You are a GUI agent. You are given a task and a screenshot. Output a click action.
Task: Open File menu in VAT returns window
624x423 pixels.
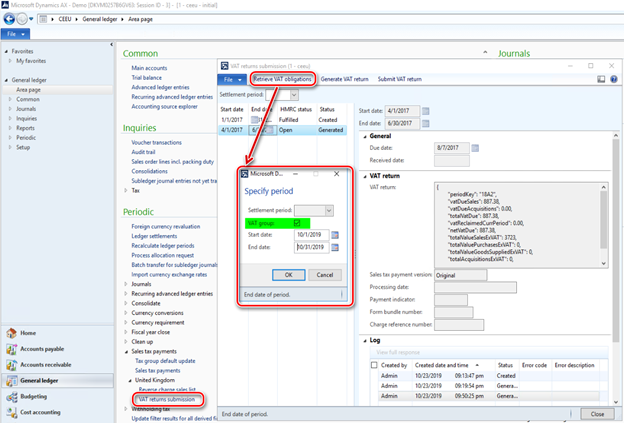tap(232, 80)
